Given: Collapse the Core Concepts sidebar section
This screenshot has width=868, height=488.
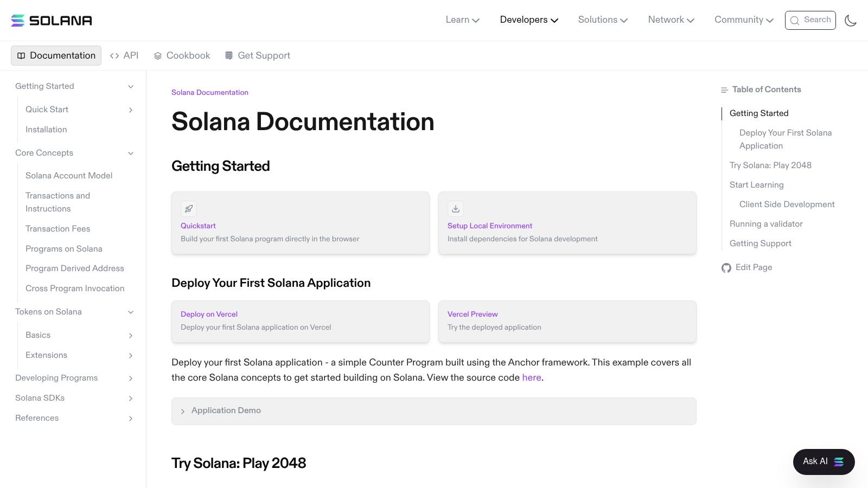Looking at the screenshot, I should tap(131, 153).
